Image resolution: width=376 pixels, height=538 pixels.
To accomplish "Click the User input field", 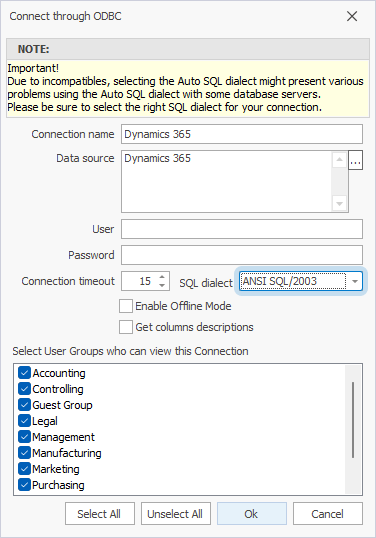I will coord(242,229).
